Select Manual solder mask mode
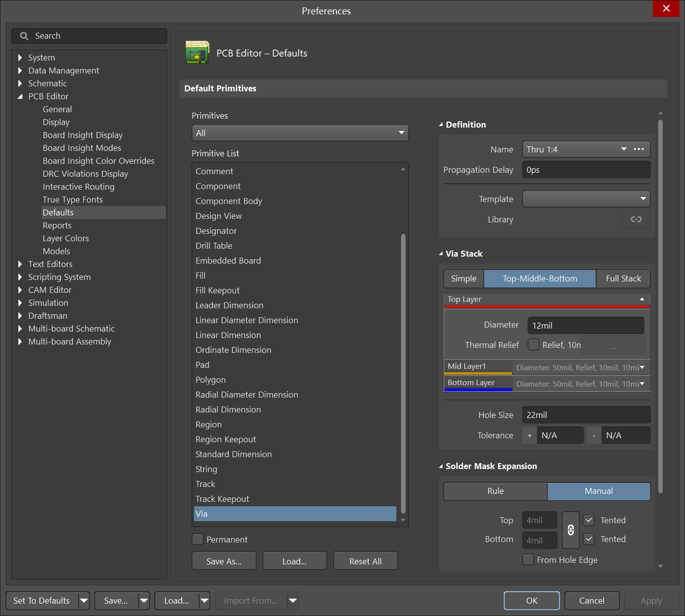 click(x=599, y=491)
